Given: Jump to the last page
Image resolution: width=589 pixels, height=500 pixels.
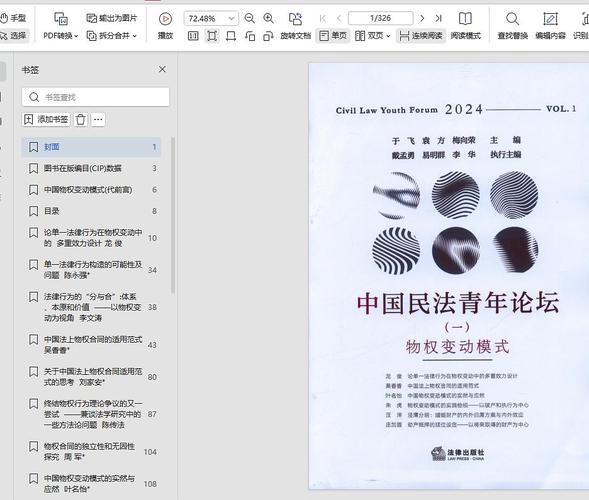Looking at the screenshot, I should tap(439, 18).
